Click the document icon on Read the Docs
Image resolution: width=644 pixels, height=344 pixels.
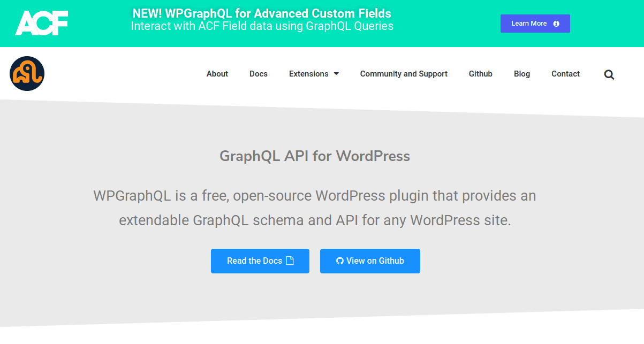tap(290, 261)
